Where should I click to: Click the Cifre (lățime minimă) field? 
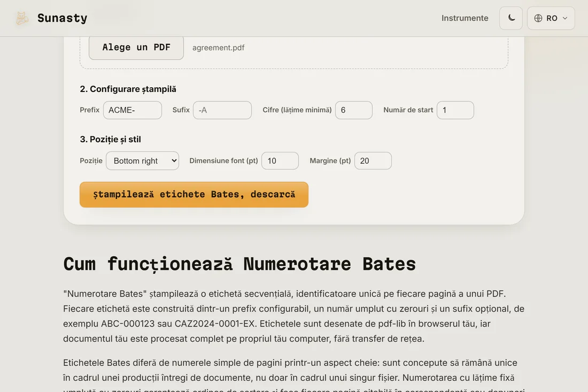[354, 110]
